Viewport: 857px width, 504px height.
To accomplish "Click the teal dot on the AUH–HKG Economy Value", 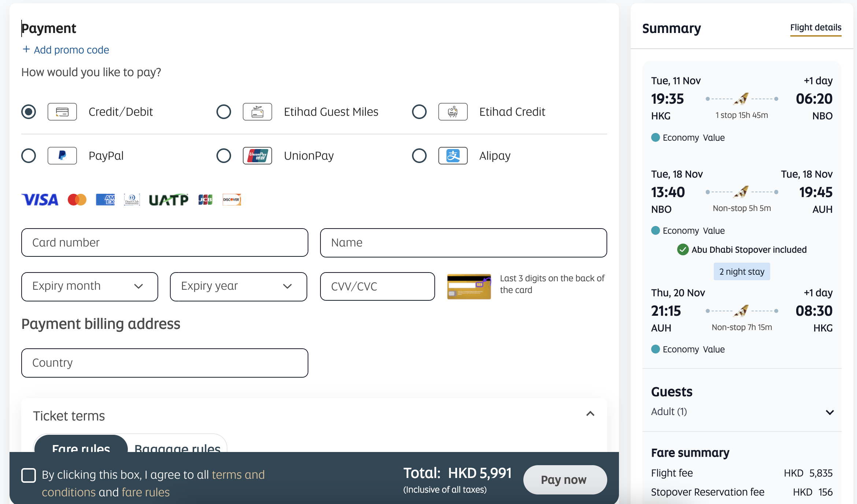I will (x=656, y=349).
